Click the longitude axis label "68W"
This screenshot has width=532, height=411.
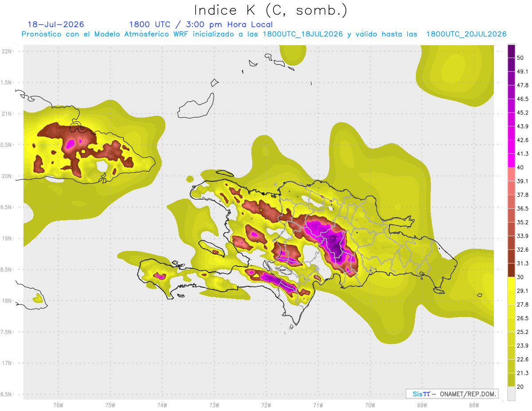coord(473,405)
